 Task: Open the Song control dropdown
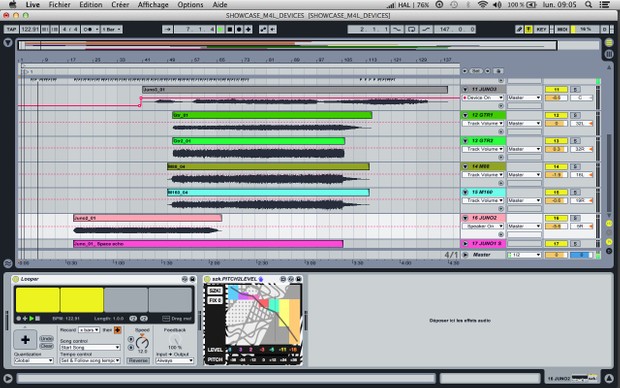tap(90, 347)
